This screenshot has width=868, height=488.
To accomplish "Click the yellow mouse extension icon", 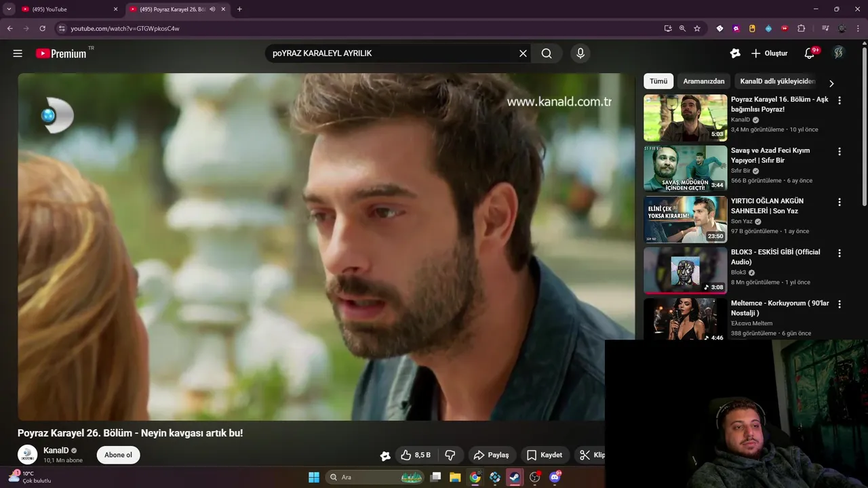I will coord(752,28).
